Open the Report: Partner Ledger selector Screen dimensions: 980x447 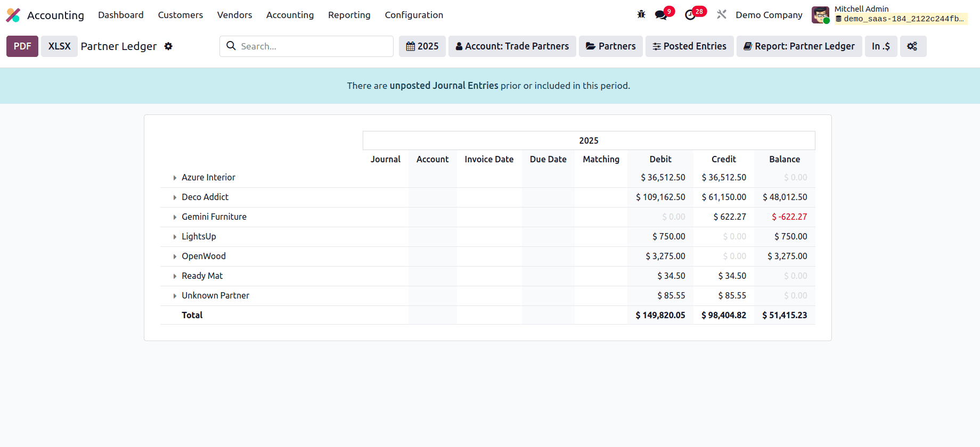point(799,46)
